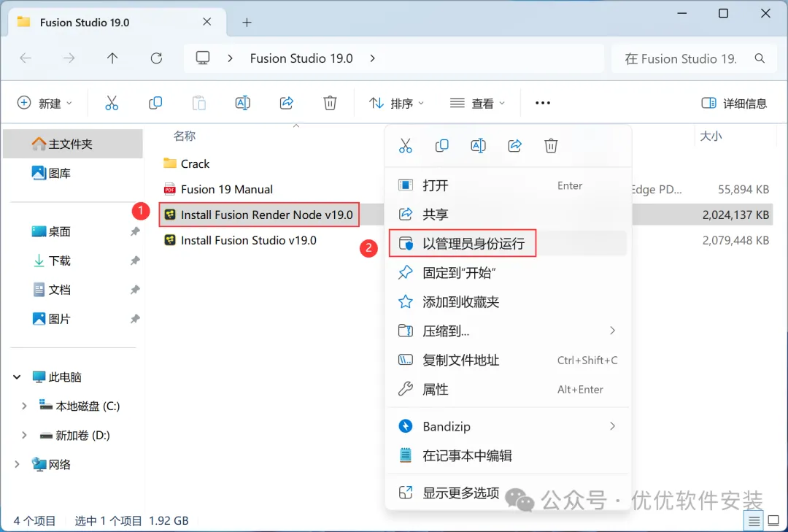Image resolution: width=788 pixels, height=532 pixels.
Task: Select 主文件夹 in the sidebar
Action: coord(73,144)
